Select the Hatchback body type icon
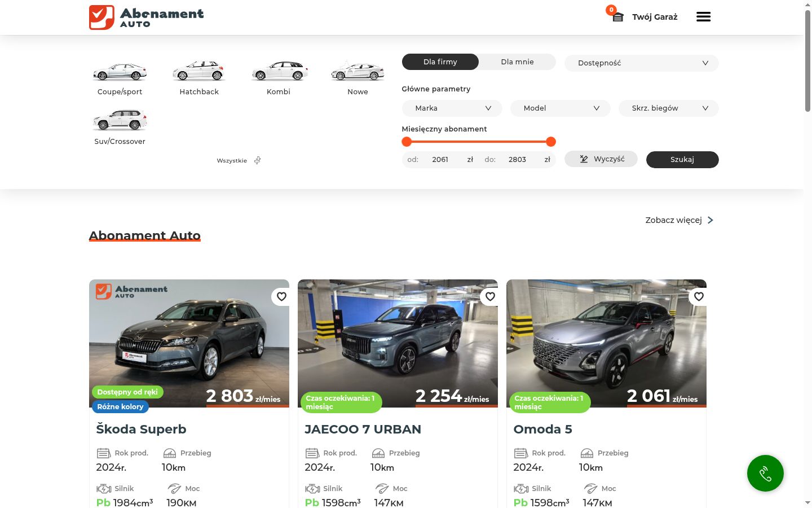This screenshot has height=508, width=812. click(199, 72)
